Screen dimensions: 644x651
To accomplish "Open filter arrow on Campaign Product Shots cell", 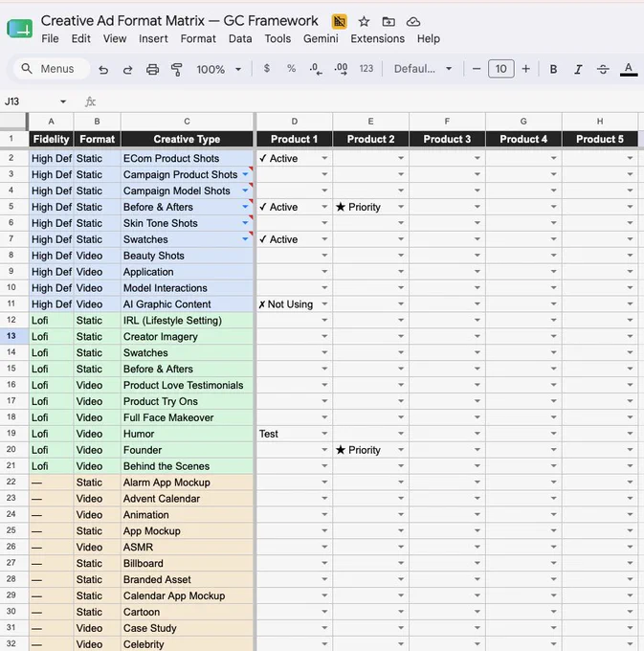I will (245, 174).
